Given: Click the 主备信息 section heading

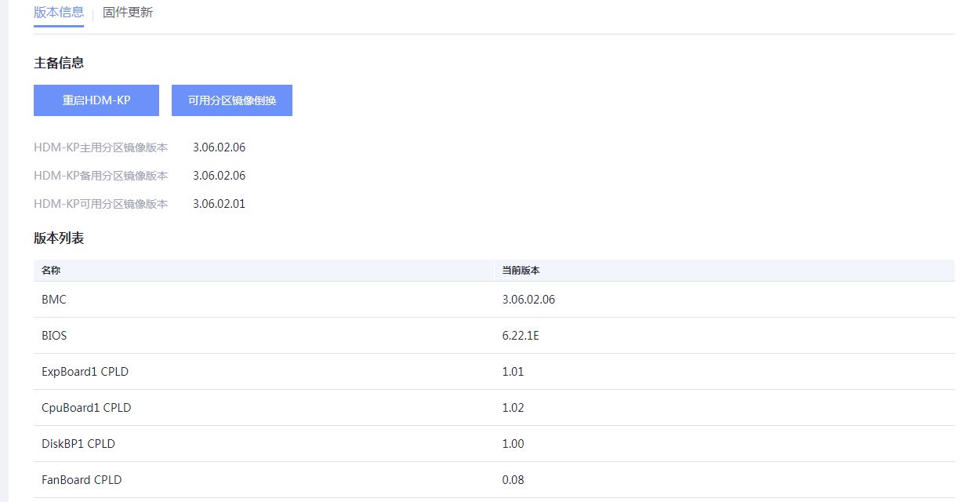Looking at the screenshot, I should pos(59,63).
